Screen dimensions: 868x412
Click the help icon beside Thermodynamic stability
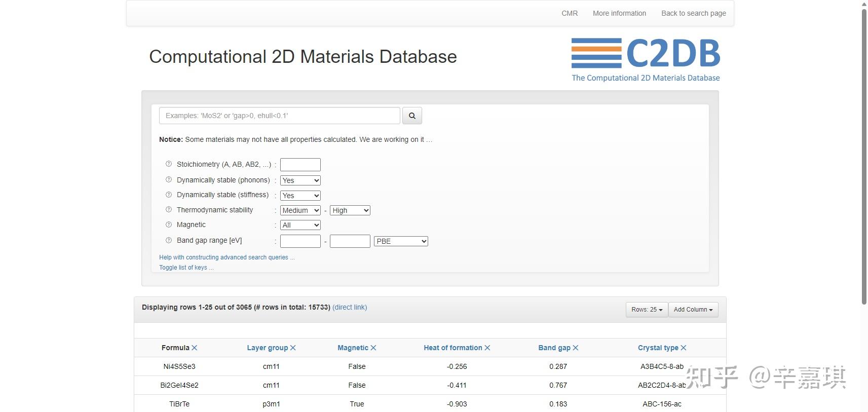(169, 209)
